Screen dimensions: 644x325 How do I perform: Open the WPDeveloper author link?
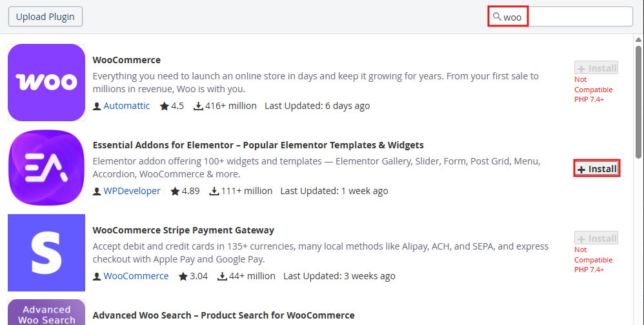tap(132, 192)
